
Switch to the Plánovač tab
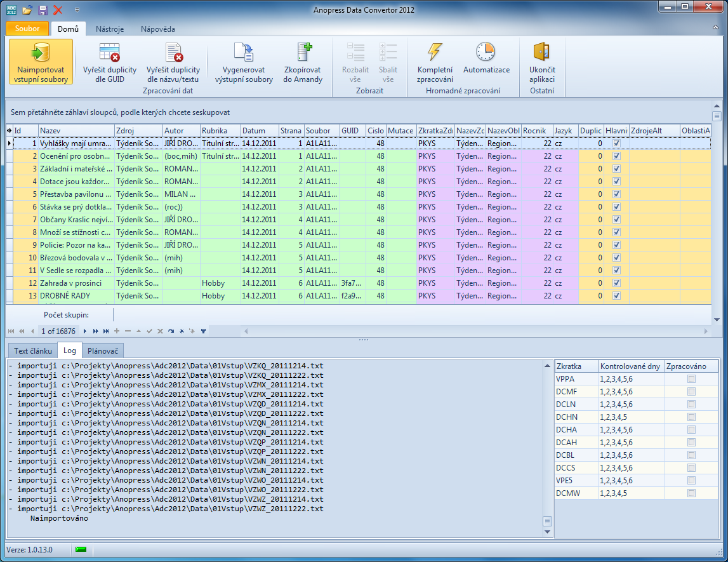pos(103,351)
